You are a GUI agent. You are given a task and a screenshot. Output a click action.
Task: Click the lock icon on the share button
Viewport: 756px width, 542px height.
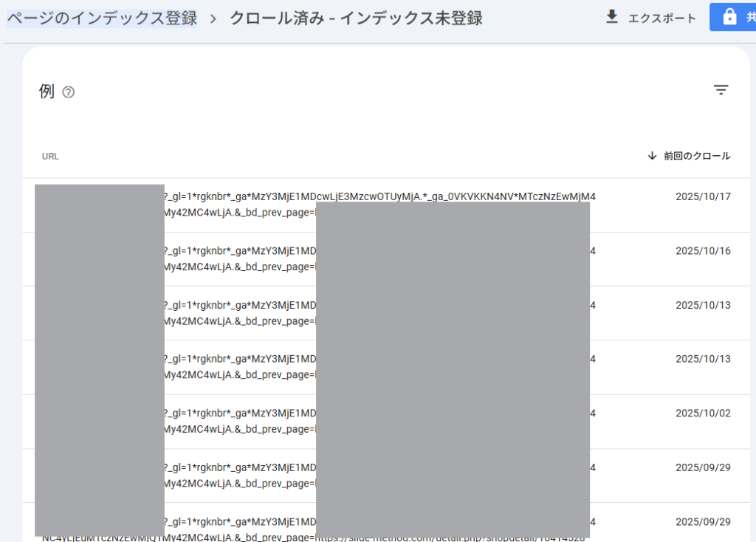click(x=729, y=17)
